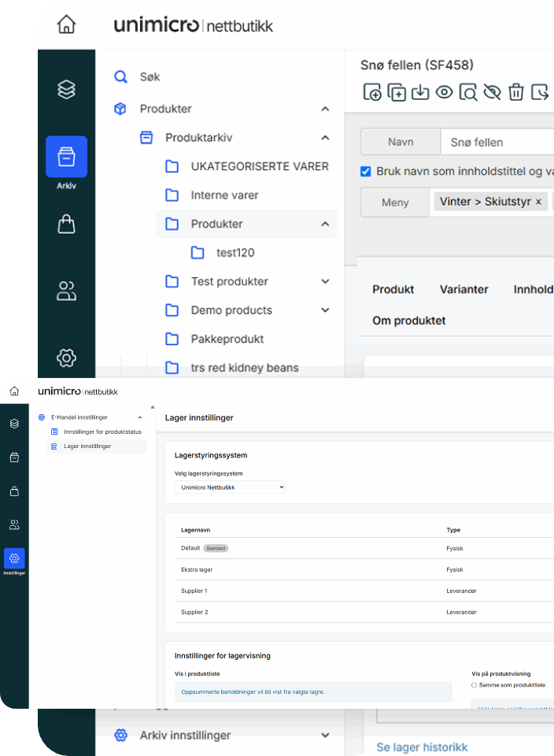554x756 pixels.
Task: Switch to the Varianter tab
Action: pyautogui.click(x=464, y=289)
